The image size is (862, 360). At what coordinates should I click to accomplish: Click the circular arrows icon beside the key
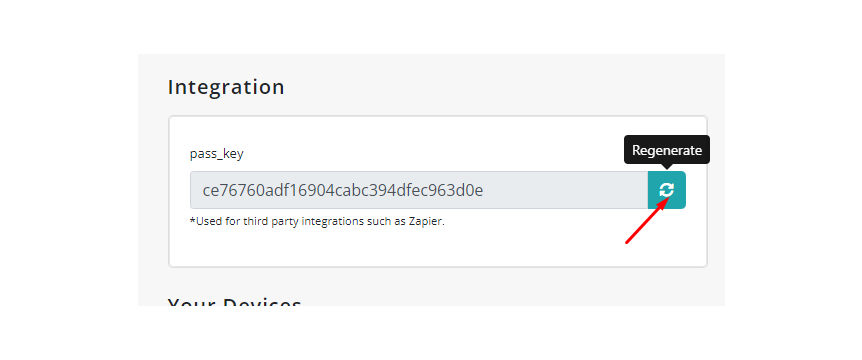pyautogui.click(x=667, y=190)
